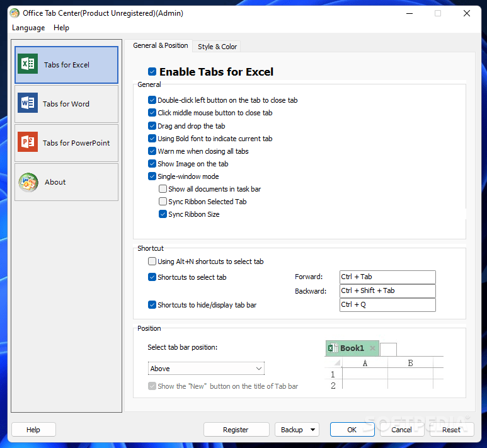
Task: Toggle Shortcuts to select tab checkbox
Action: point(152,277)
